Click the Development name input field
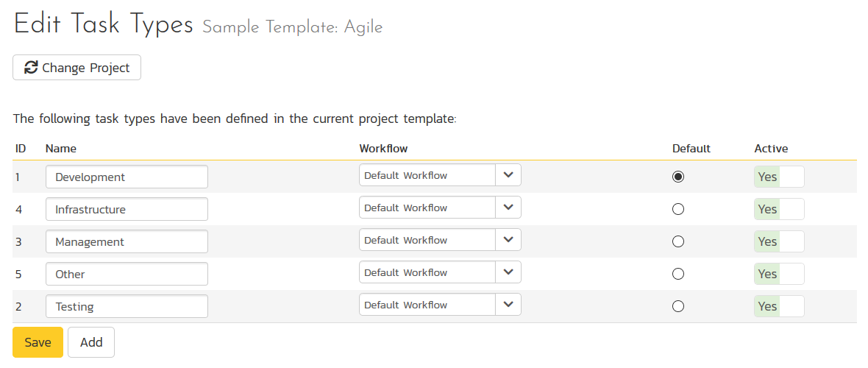 pos(127,177)
